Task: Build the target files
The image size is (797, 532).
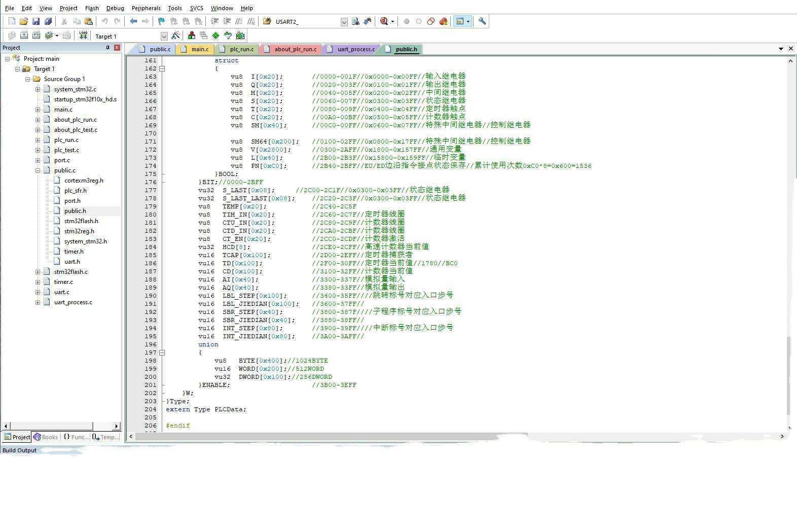Action: pyautogui.click(x=24, y=36)
